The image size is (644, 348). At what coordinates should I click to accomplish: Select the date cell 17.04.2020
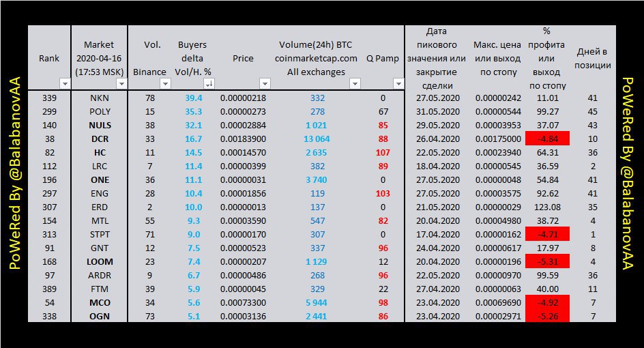438,235
